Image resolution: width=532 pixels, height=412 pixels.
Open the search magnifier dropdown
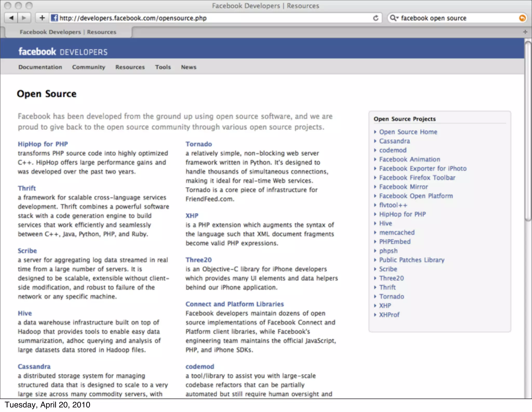click(x=394, y=18)
